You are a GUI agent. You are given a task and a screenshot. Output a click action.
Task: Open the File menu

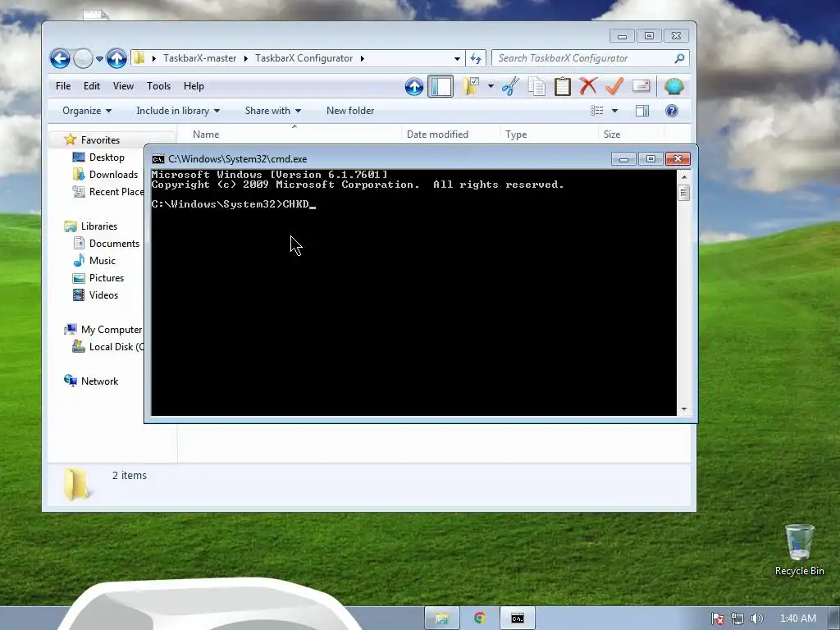[x=63, y=86]
